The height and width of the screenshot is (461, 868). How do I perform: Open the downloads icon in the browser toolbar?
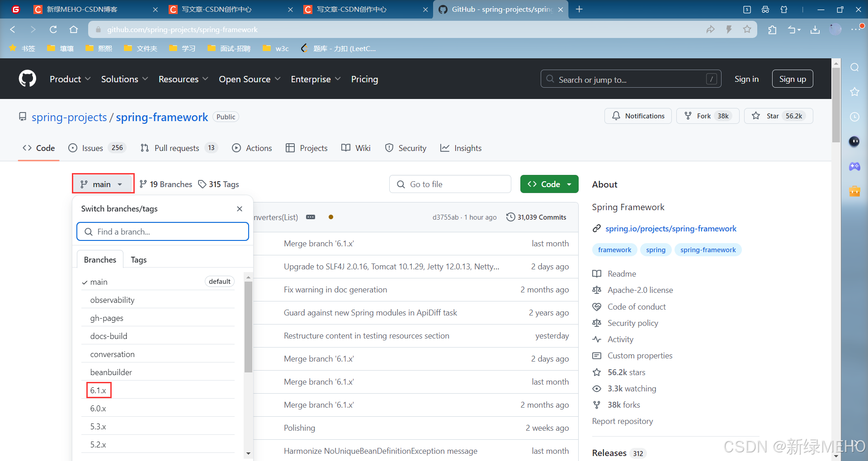click(815, 29)
